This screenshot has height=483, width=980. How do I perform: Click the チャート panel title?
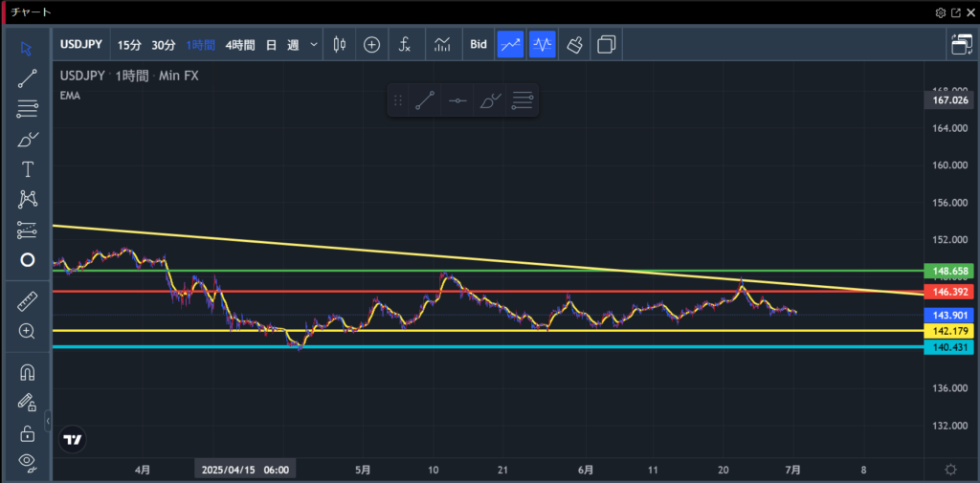coord(31,11)
